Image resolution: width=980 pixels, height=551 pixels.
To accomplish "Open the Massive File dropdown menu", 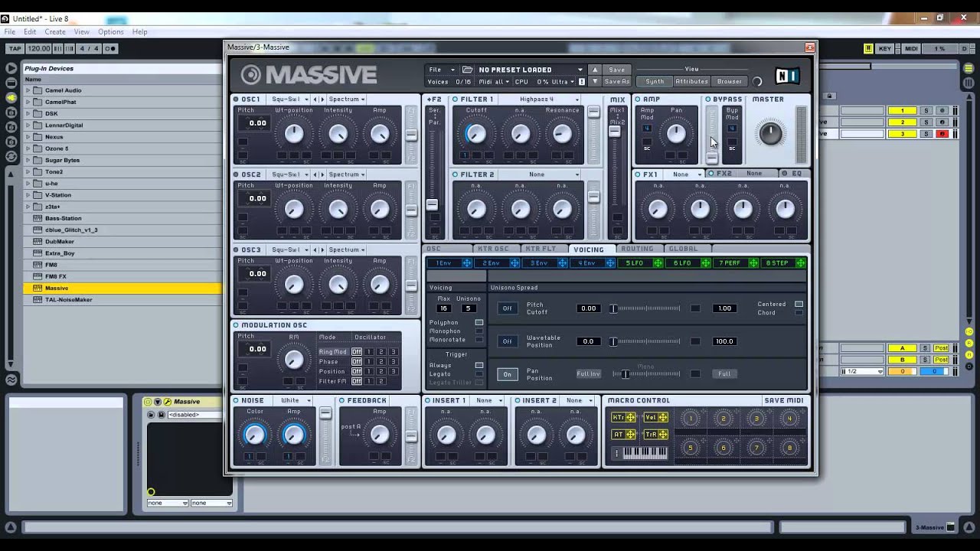I will pos(441,70).
